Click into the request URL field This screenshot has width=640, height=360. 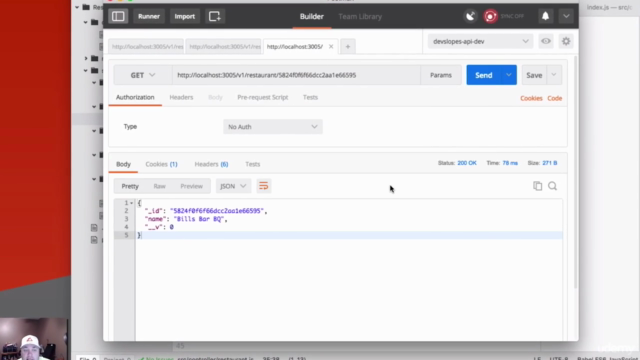[x=296, y=75]
